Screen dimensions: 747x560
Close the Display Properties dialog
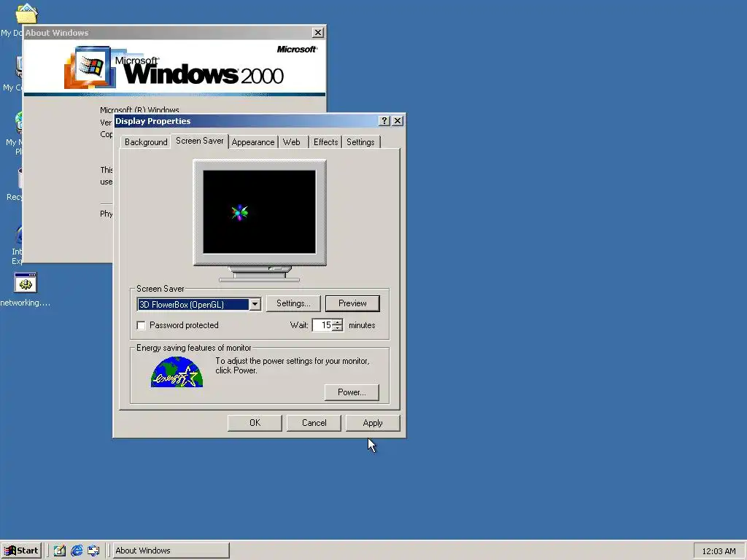point(398,121)
